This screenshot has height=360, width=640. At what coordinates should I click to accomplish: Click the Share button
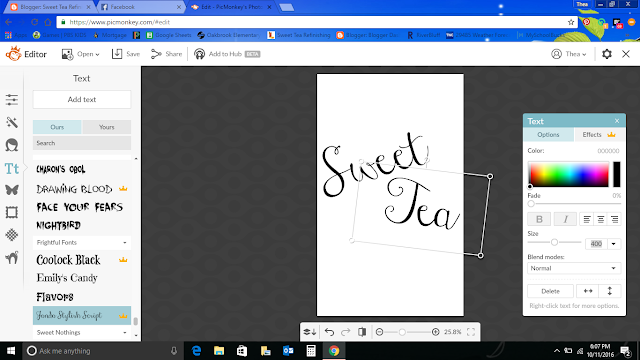tap(166, 54)
